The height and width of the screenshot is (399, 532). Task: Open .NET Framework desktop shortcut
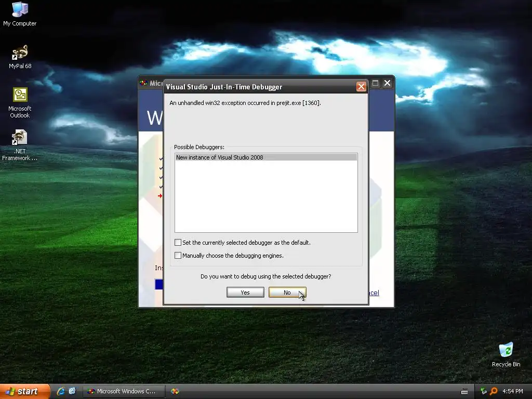[x=20, y=145]
